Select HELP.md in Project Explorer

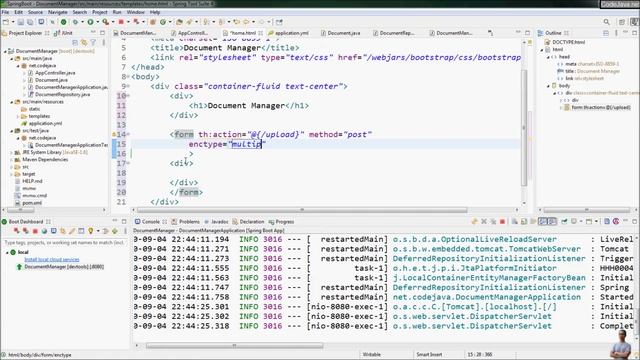click(x=32, y=181)
